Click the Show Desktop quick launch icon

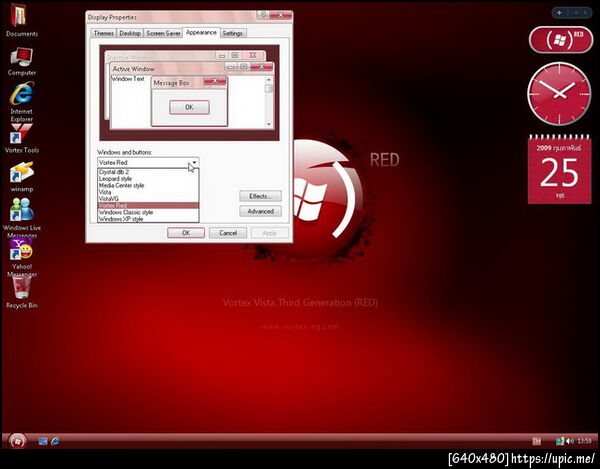[x=43, y=441]
